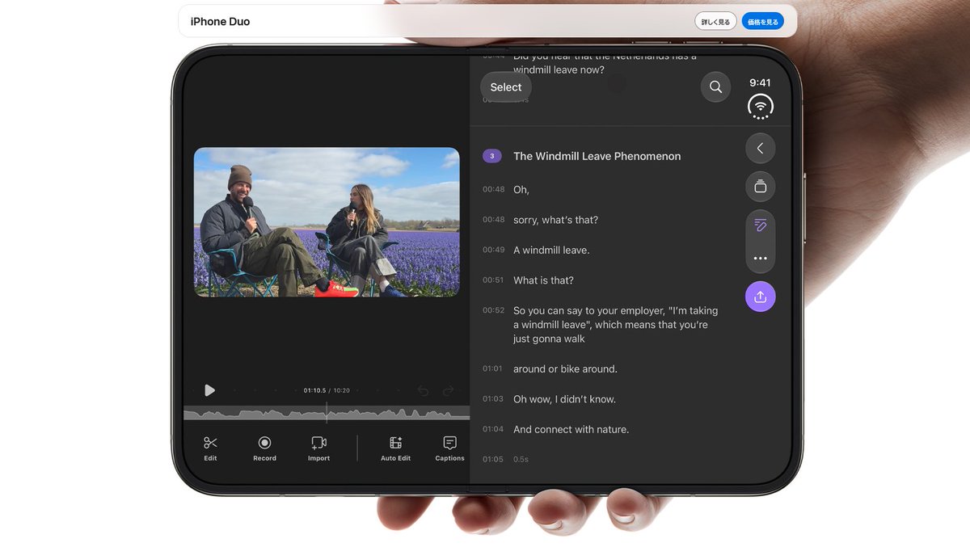Tap the purple share export button
This screenshot has height=560, width=970.
tap(760, 297)
